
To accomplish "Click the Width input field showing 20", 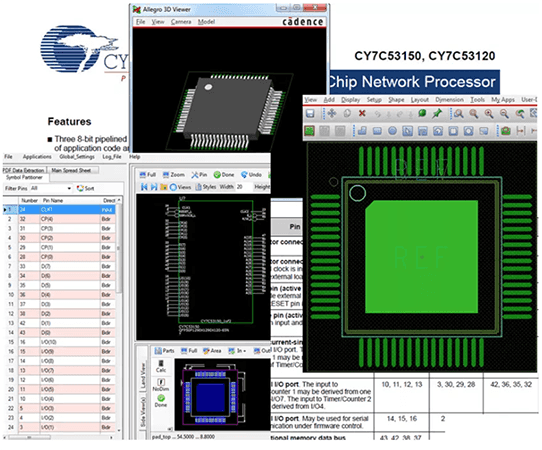I will (x=243, y=187).
